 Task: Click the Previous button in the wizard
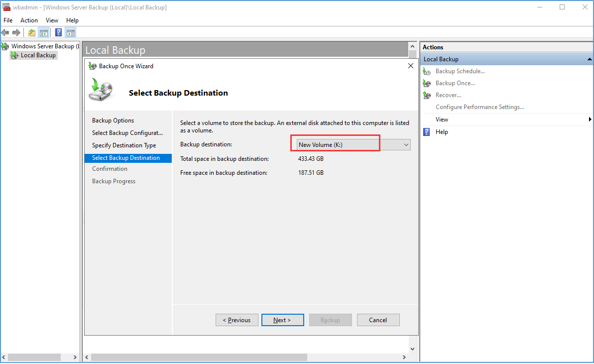(237, 320)
